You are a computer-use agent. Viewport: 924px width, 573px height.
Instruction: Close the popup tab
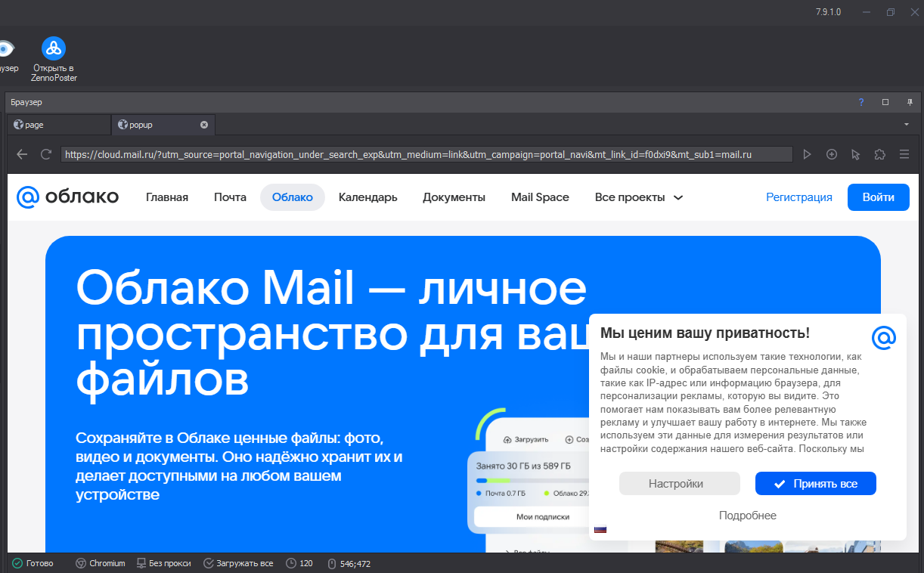[x=204, y=125]
